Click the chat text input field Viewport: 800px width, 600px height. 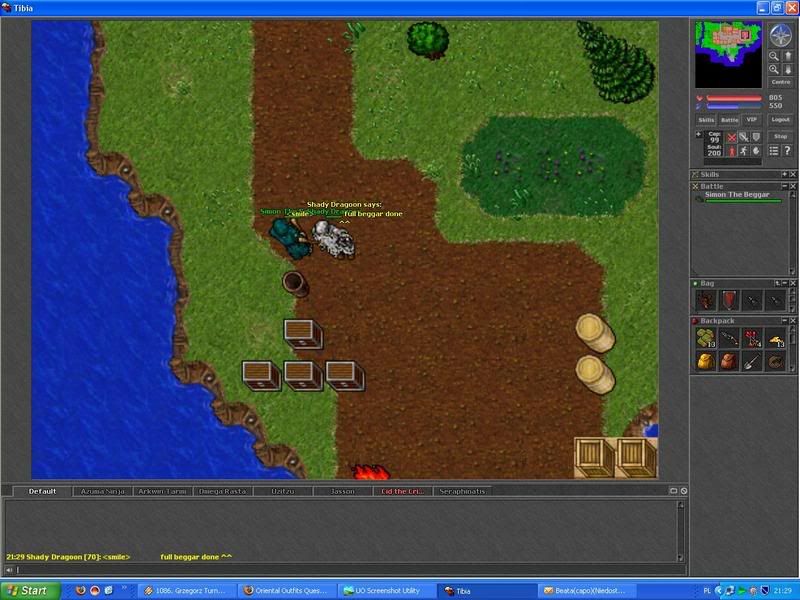click(x=350, y=570)
